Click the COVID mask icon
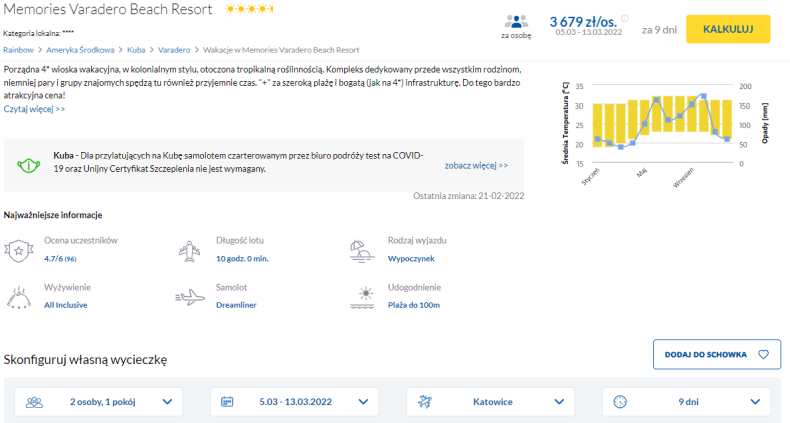The width and height of the screenshot is (790, 423). click(x=29, y=164)
